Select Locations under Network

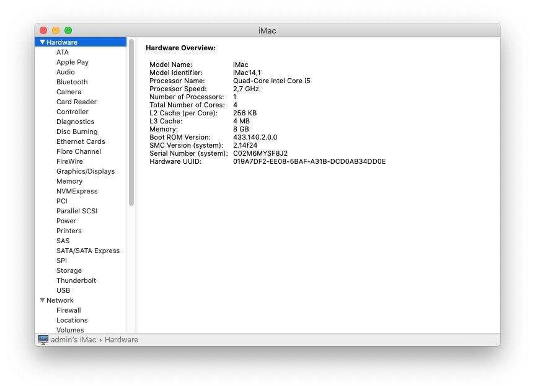point(72,320)
